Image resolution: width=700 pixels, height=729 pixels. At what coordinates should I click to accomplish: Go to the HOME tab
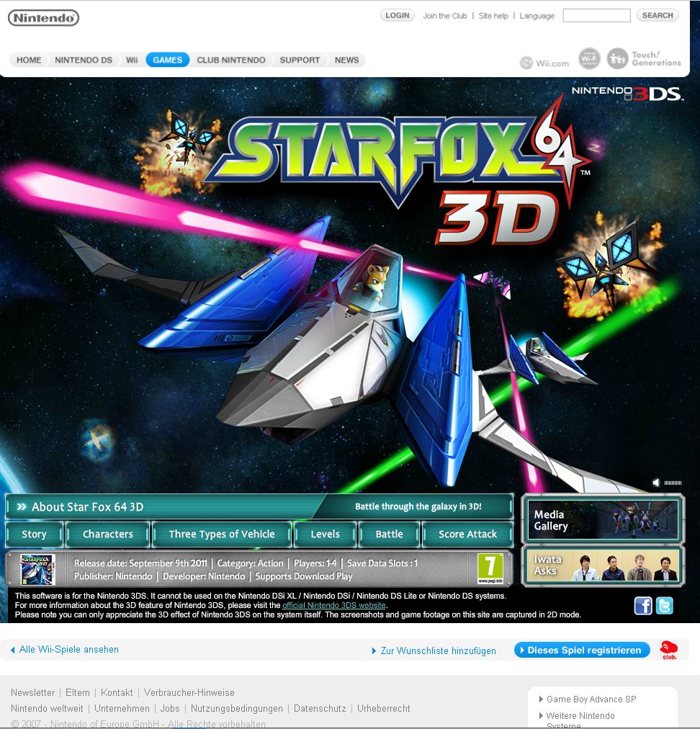[29, 60]
